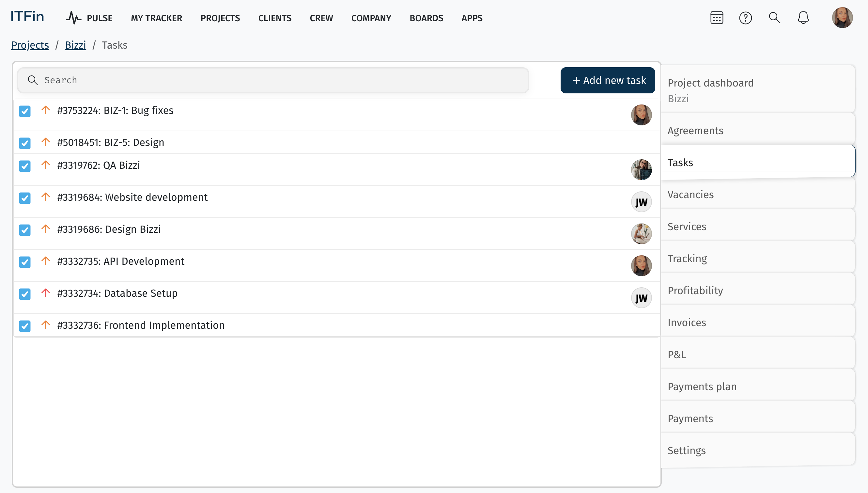Click the Add new task button
868x493 pixels.
607,80
